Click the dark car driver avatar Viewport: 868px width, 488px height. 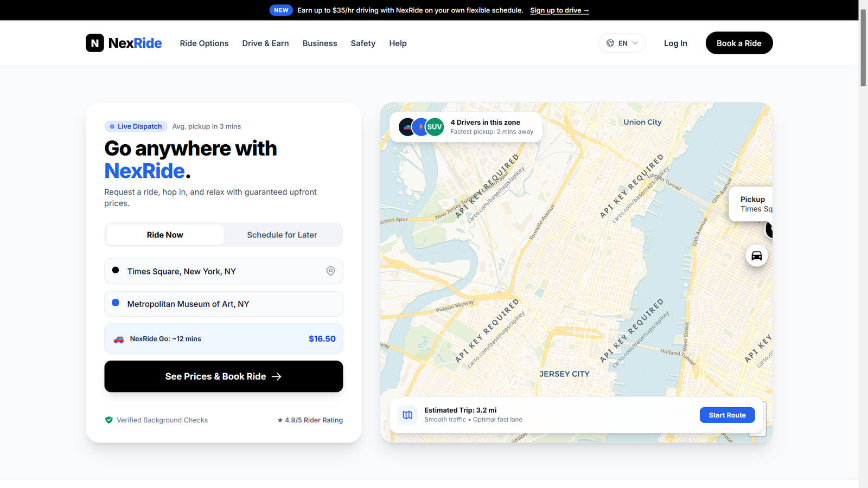(x=406, y=127)
